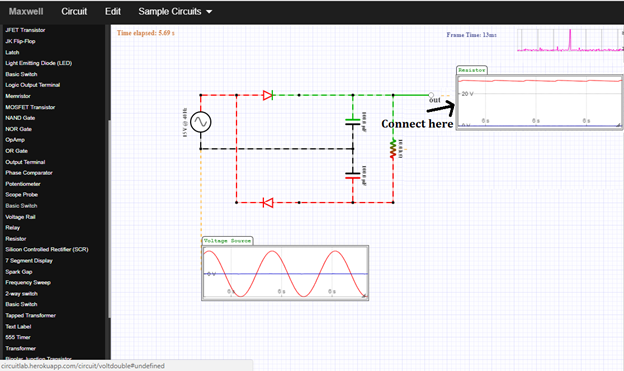Viewport: 624px width, 371px height.
Task: Select the 2-way switch component
Action: pyautogui.click(x=21, y=294)
